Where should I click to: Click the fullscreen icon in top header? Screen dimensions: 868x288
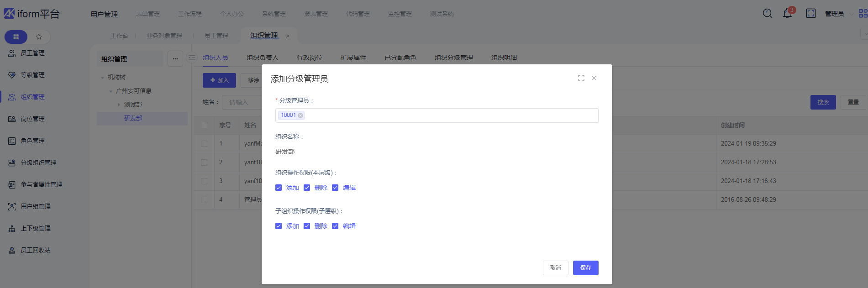(811, 14)
